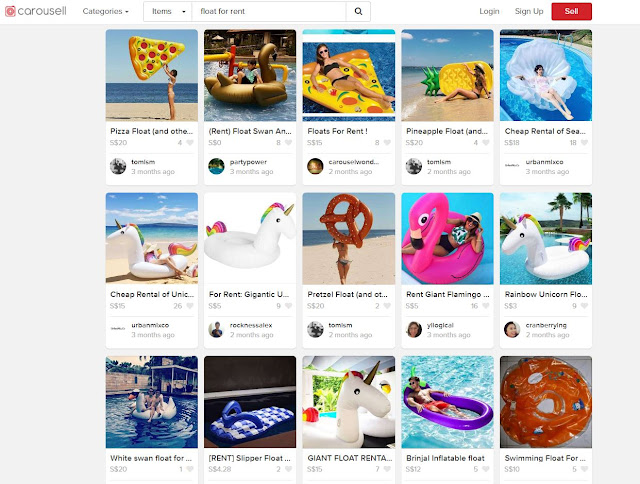
Task: Click rocknessalex profile avatar
Action: [x=216, y=330]
